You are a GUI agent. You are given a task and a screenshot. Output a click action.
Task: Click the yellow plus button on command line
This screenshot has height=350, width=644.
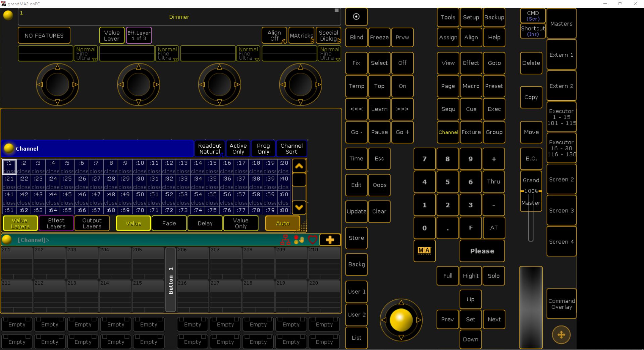click(330, 240)
